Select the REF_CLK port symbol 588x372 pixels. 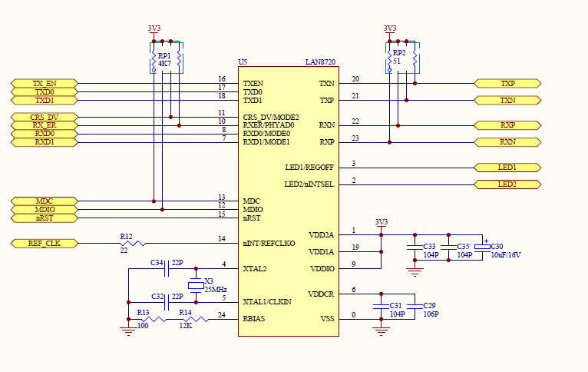pyautogui.click(x=45, y=243)
